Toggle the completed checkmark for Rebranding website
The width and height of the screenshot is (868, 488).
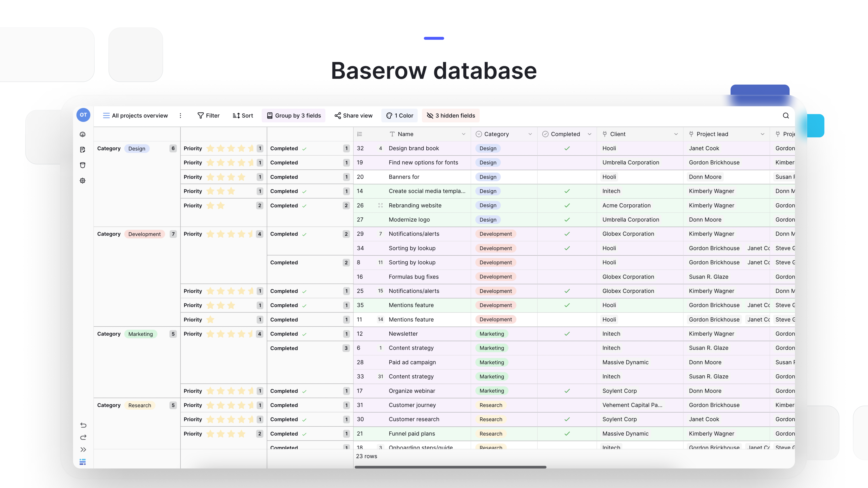pyautogui.click(x=567, y=206)
